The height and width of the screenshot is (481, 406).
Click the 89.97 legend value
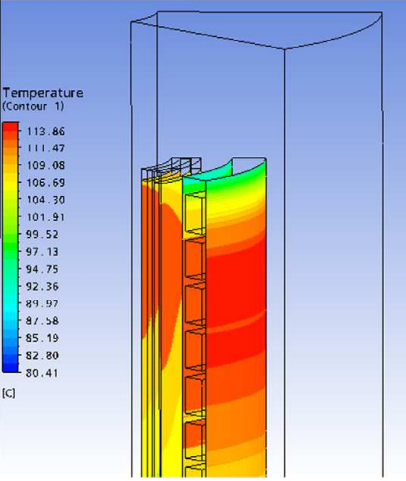(x=42, y=304)
